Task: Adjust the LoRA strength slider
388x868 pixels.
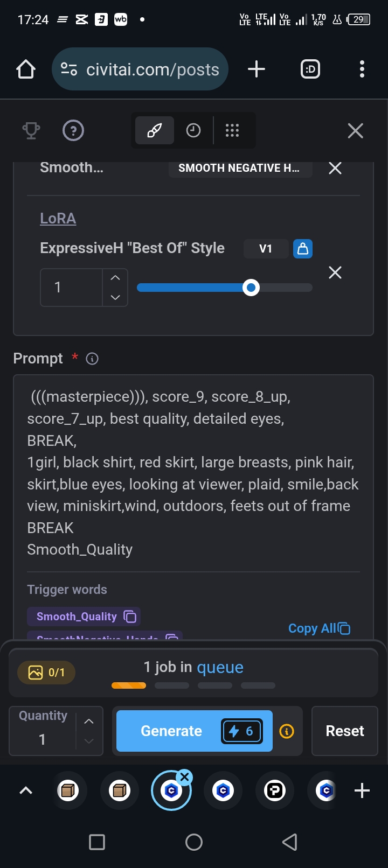Action: coord(251,288)
